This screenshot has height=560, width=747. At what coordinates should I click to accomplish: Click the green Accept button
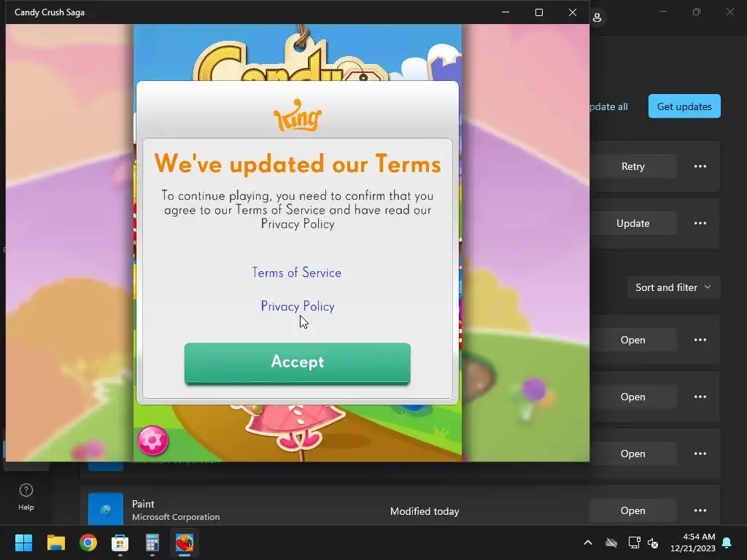click(298, 363)
